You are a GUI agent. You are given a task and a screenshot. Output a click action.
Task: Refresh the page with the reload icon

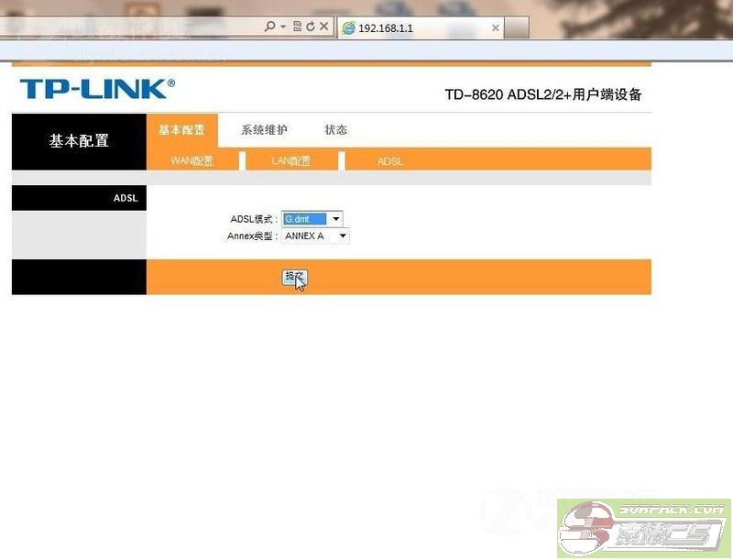(x=311, y=27)
